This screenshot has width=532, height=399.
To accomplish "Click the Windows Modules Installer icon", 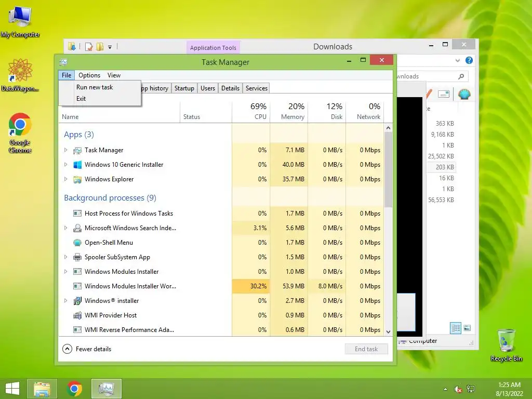I will click(x=77, y=271).
